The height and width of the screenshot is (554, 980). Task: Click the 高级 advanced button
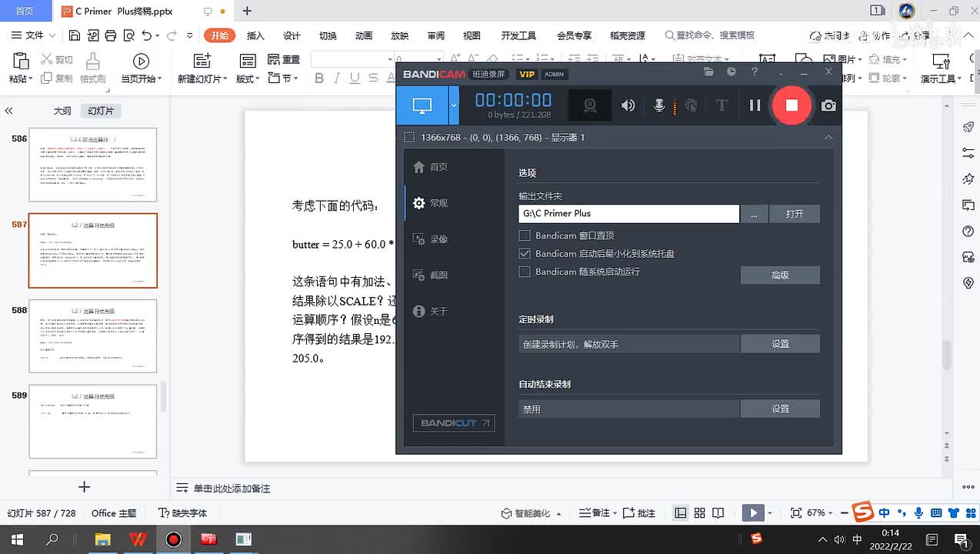tap(780, 275)
